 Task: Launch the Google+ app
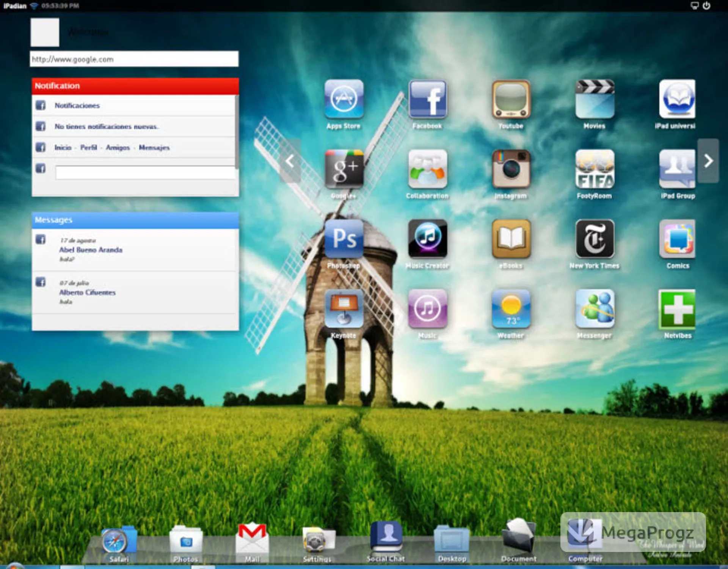pyautogui.click(x=344, y=169)
